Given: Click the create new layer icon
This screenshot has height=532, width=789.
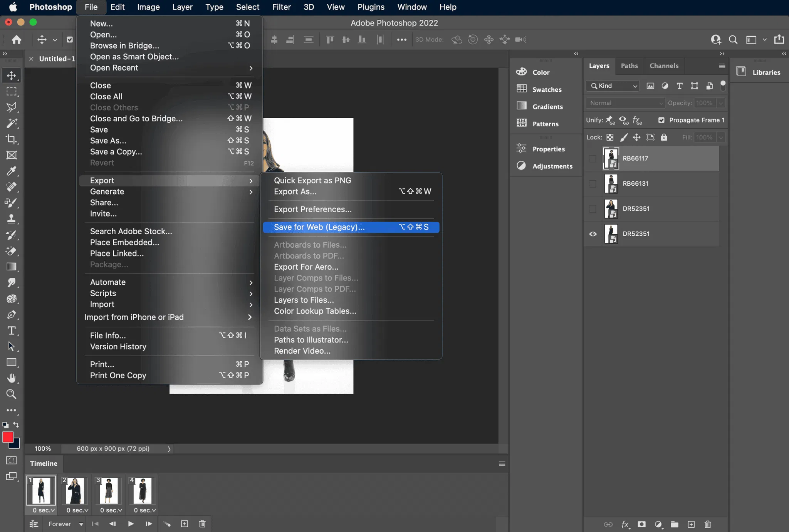Looking at the screenshot, I should 691,524.
